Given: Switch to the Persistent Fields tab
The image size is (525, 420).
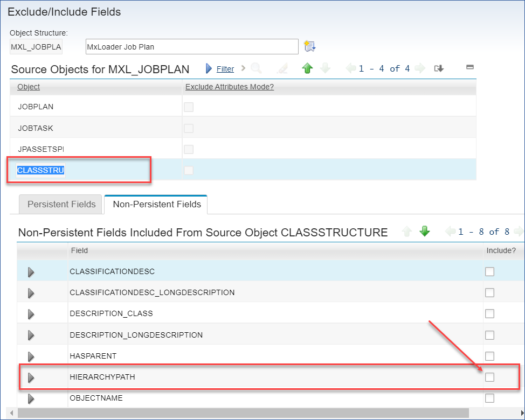Looking at the screenshot, I should [x=60, y=204].
